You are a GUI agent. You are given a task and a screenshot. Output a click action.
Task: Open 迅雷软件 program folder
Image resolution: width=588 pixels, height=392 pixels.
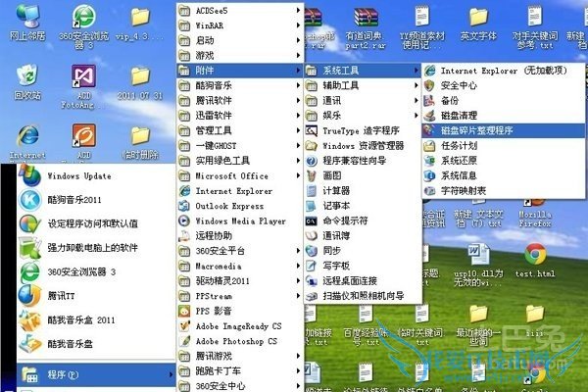240,116
